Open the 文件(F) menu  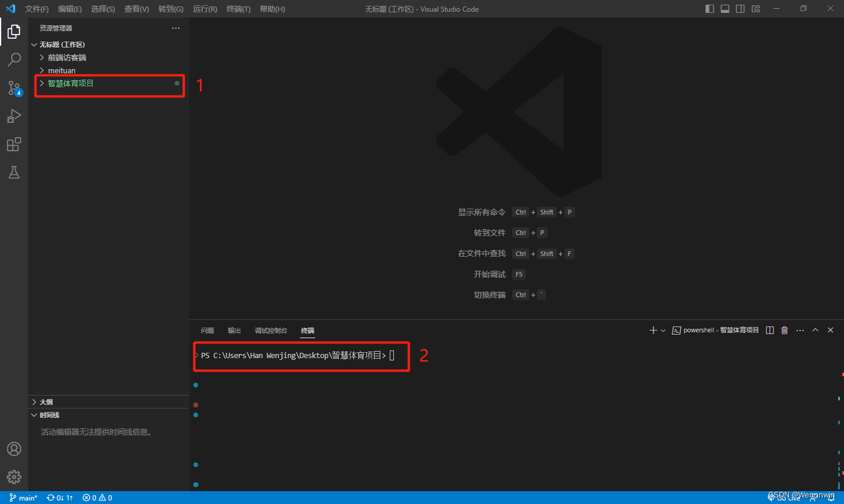click(37, 9)
